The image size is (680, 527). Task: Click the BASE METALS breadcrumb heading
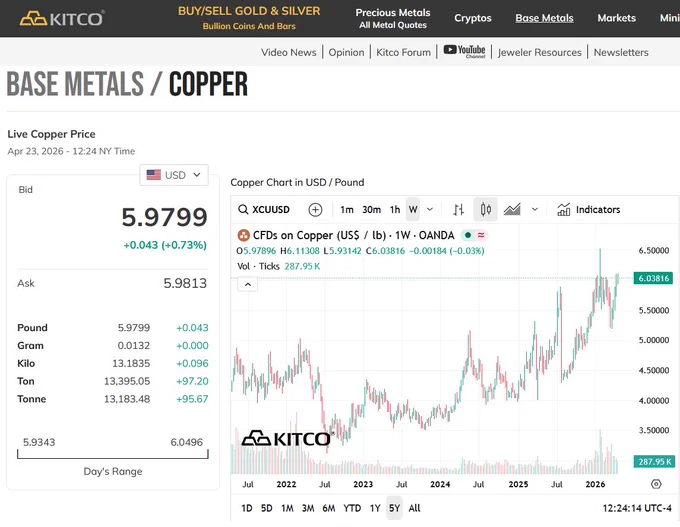(x=75, y=84)
